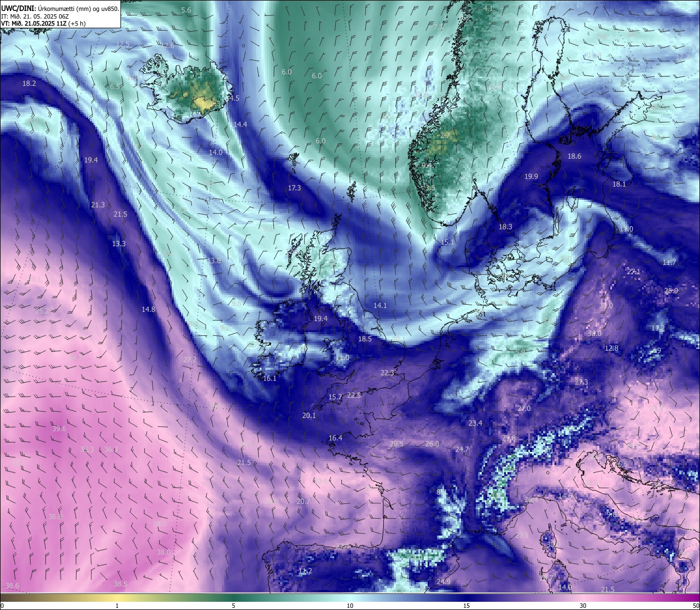Click the 20.7 value label

tap(304, 502)
